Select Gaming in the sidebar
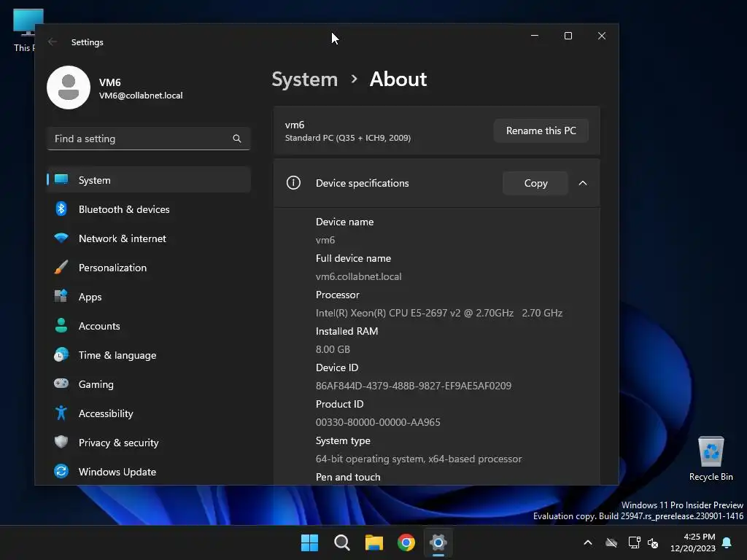The image size is (747, 560). click(x=149, y=384)
